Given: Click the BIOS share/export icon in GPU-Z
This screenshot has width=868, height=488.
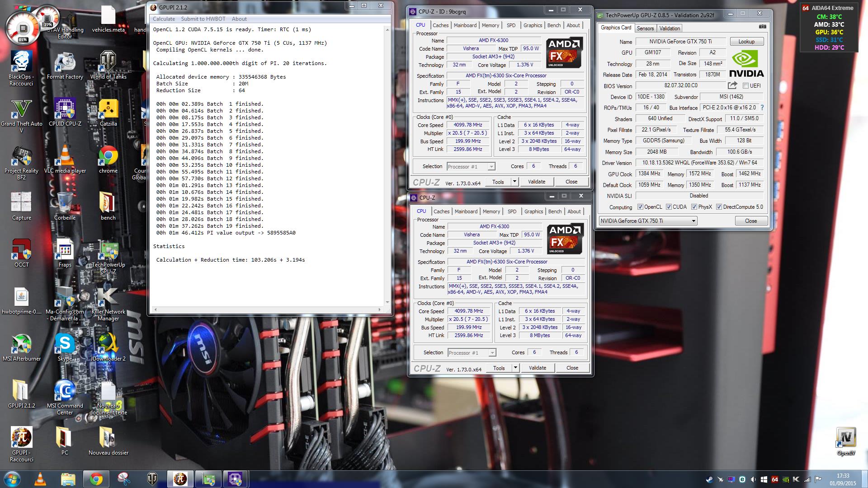Looking at the screenshot, I should point(732,85).
